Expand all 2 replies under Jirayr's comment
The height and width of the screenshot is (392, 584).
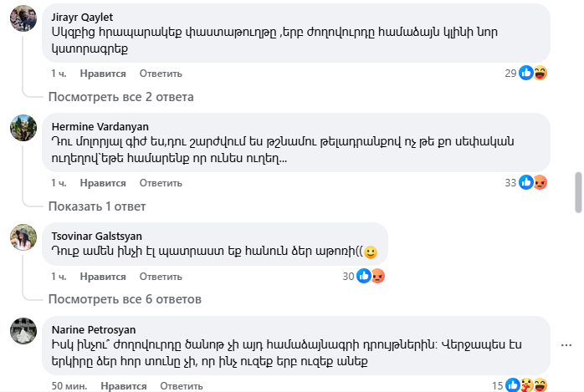[120, 97]
